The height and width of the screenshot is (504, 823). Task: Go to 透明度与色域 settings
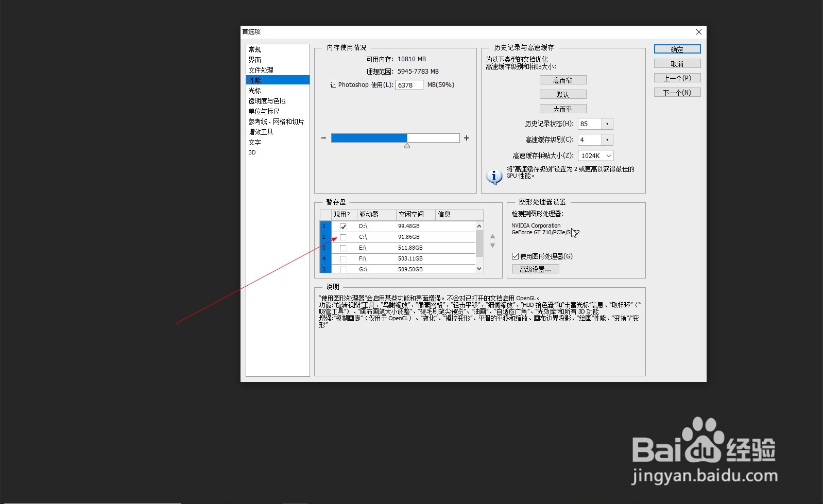(x=267, y=101)
